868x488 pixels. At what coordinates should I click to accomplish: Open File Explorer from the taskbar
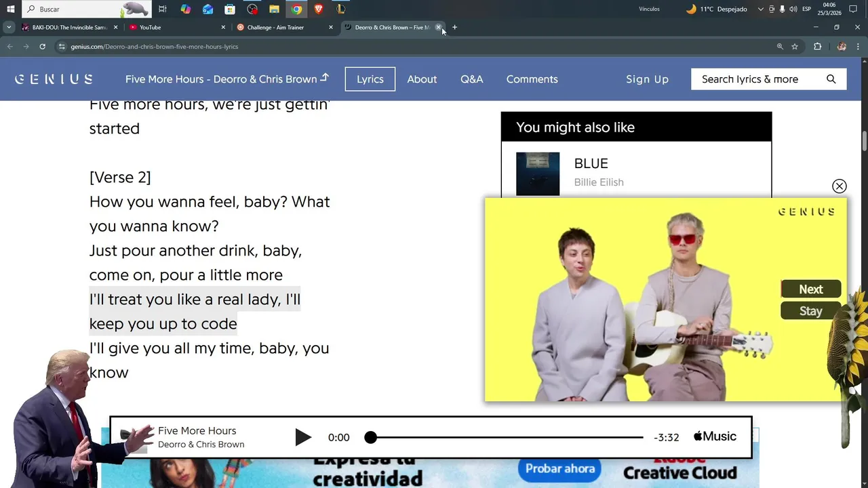coord(274,9)
